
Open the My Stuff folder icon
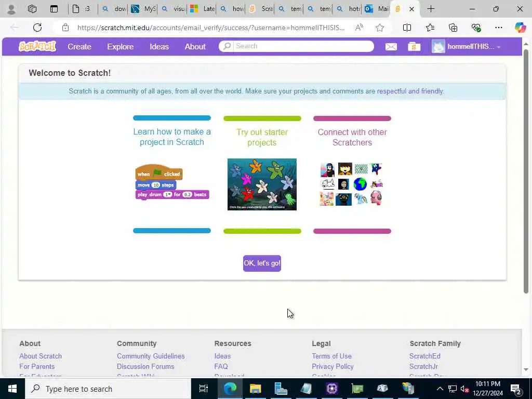pyautogui.click(x=414, y=46)
